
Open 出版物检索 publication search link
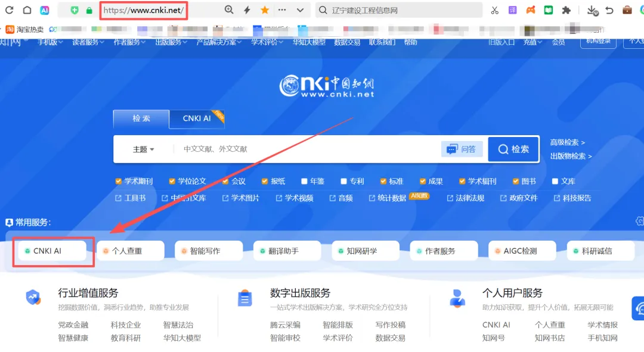pos(571,156)
